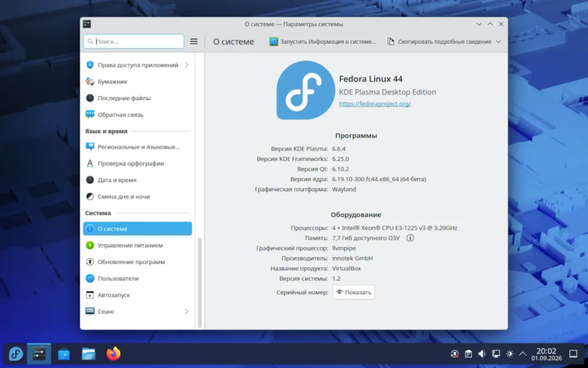This screenshot has width=588, height=368.
Task: Click the Обратная связь chat icon
Action: [x=90, y=114]
